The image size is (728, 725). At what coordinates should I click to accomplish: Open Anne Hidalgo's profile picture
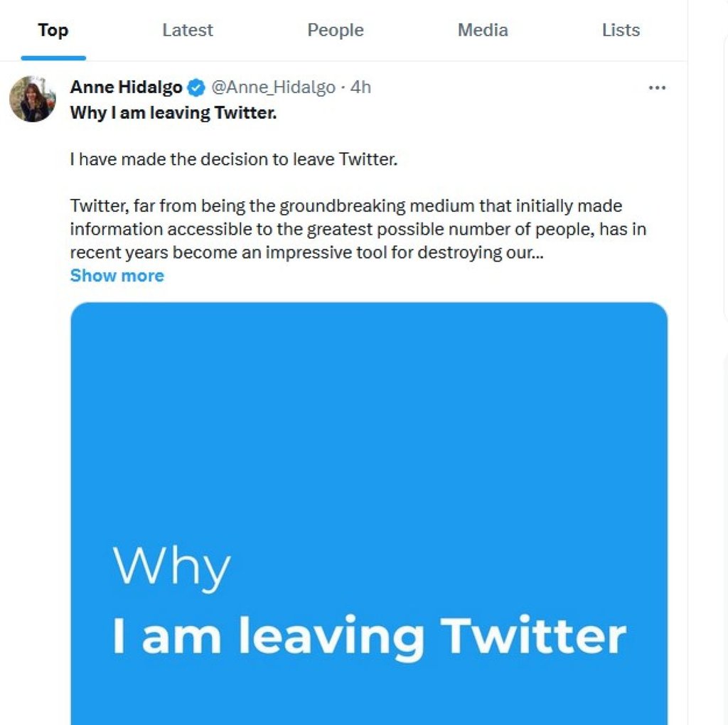tap(32, 98)
